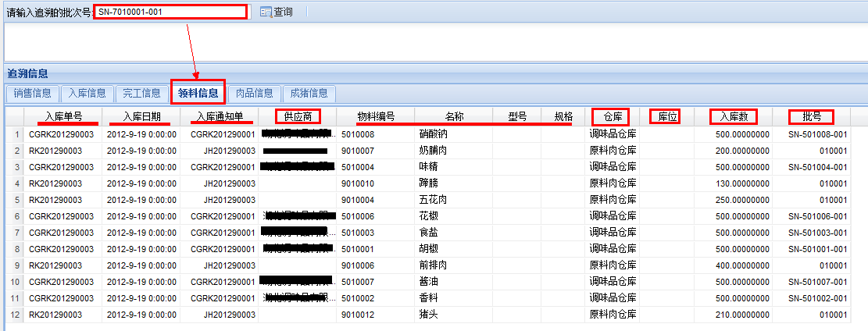Open the 入库信息 tab
Screen dimensions: 868x331
tap(87, 94)
